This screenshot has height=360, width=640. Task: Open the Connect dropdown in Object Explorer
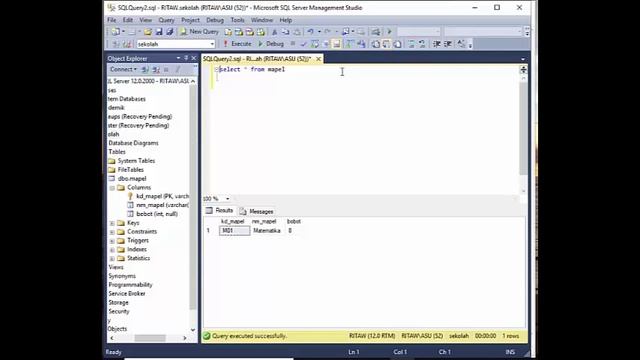coord(123,69)
